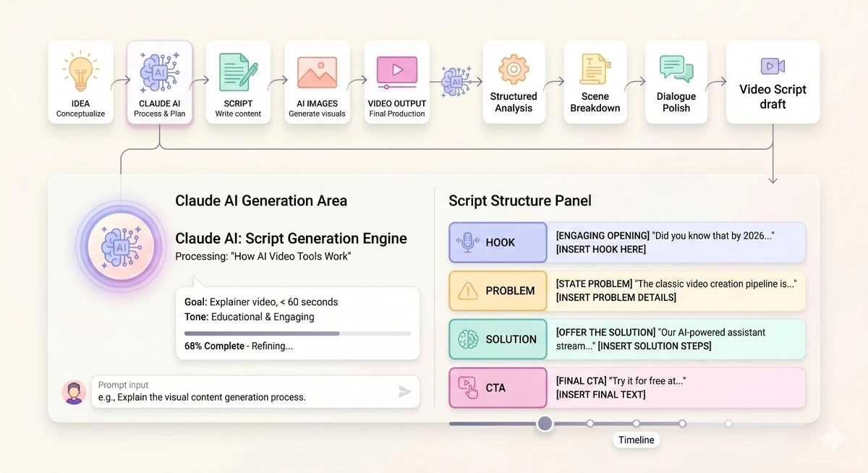Viewport: 868px width, 473px height.
Task: Click the 68% Complete progress bar
Action: [297, 333]
